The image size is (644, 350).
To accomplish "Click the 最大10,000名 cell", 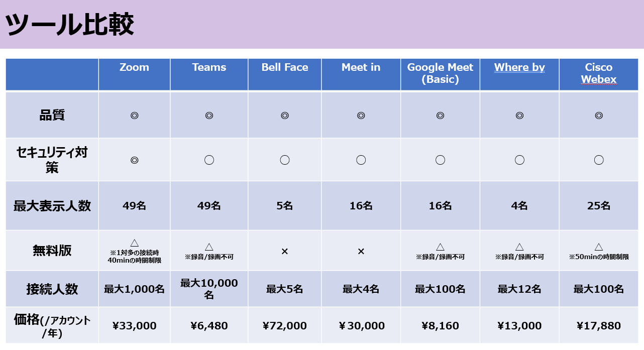I will (x=209, y=289).
